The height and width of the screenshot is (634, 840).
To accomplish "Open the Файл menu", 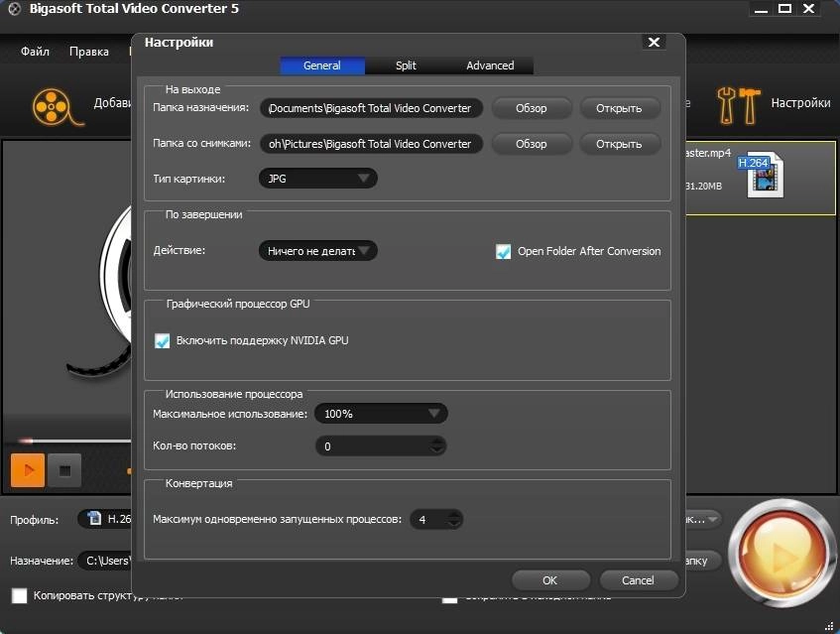I will point(35,52).
